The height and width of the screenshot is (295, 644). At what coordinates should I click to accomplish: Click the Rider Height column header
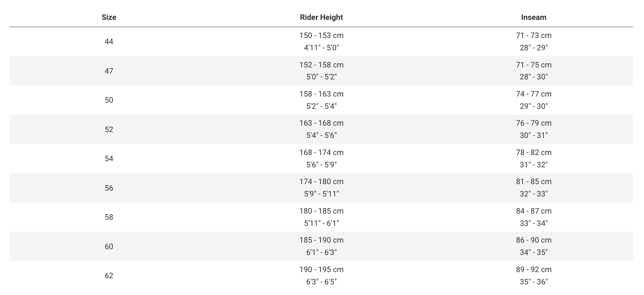coord(321,17)
